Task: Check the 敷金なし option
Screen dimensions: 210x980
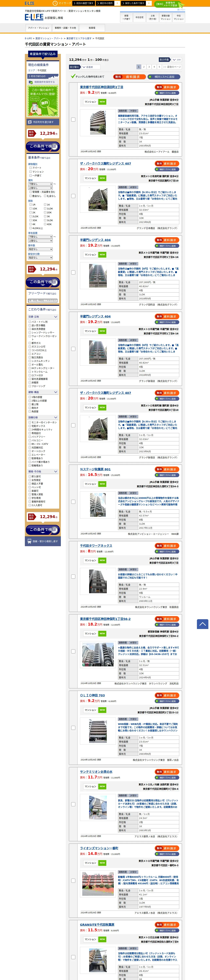Action: point(30,196)
